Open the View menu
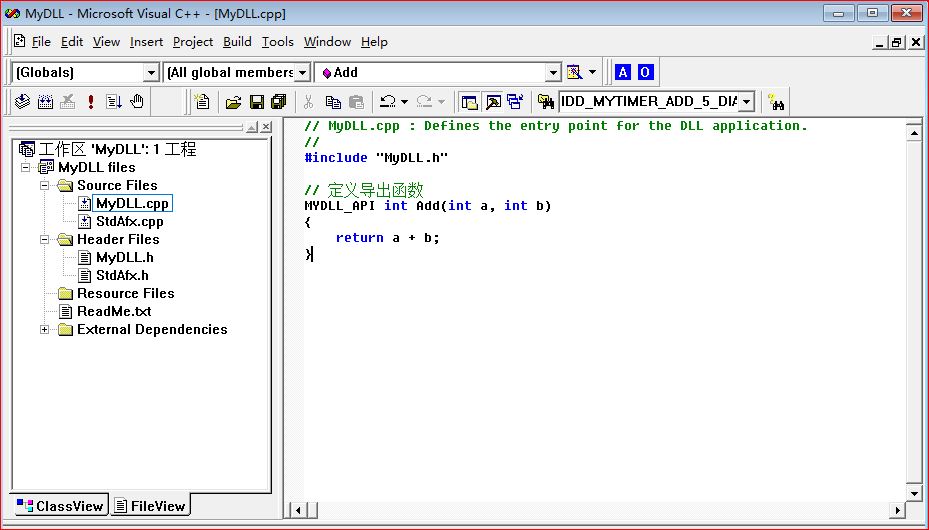The width and height of the screenshot is (929, 530). tap(106, 41)
